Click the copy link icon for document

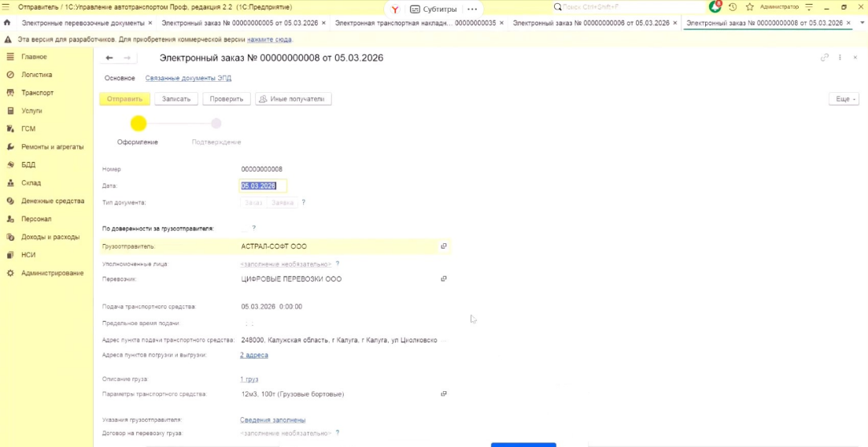(825, 57)
